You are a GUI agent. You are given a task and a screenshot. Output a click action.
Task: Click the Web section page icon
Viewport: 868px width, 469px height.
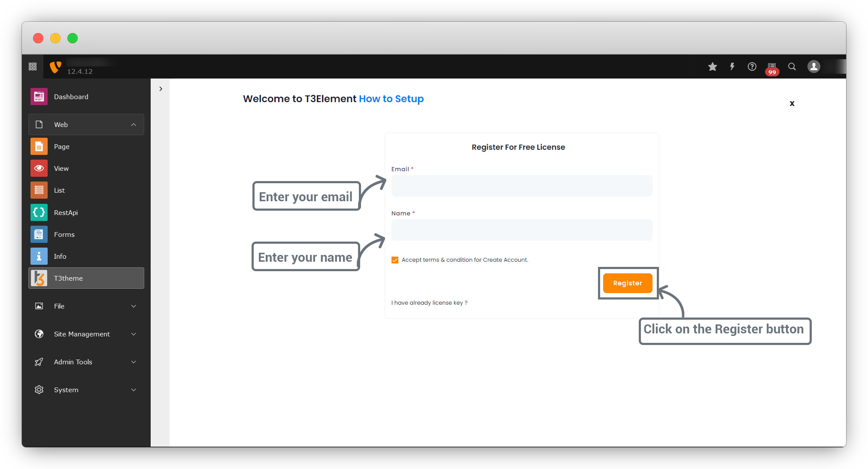click(39, 124)
